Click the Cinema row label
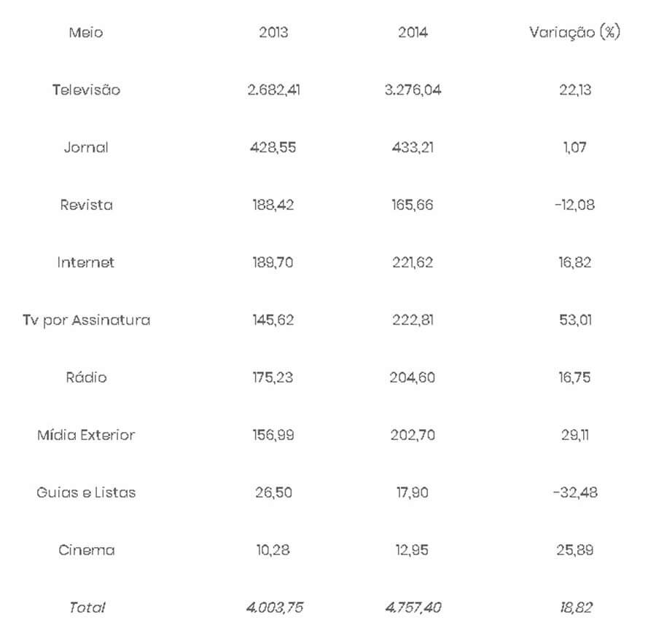The width and height of the screenshot is (656, 644). [x=86, y=550]
